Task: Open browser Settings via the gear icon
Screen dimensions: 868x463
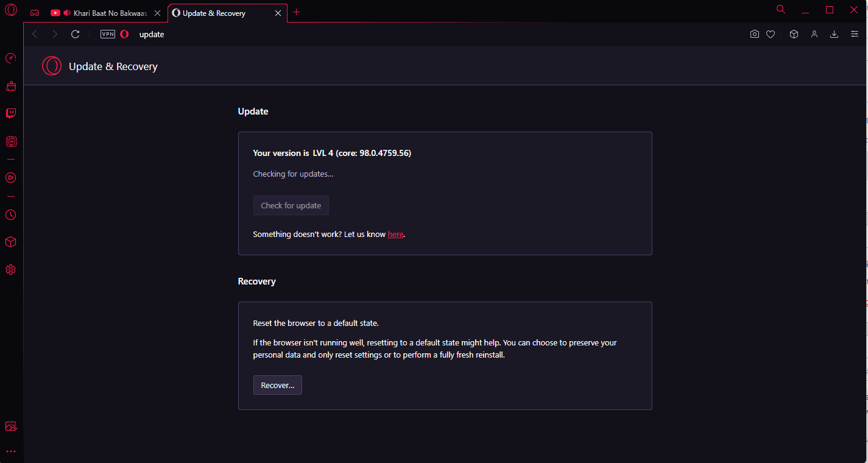Action: tap(10, 269)
